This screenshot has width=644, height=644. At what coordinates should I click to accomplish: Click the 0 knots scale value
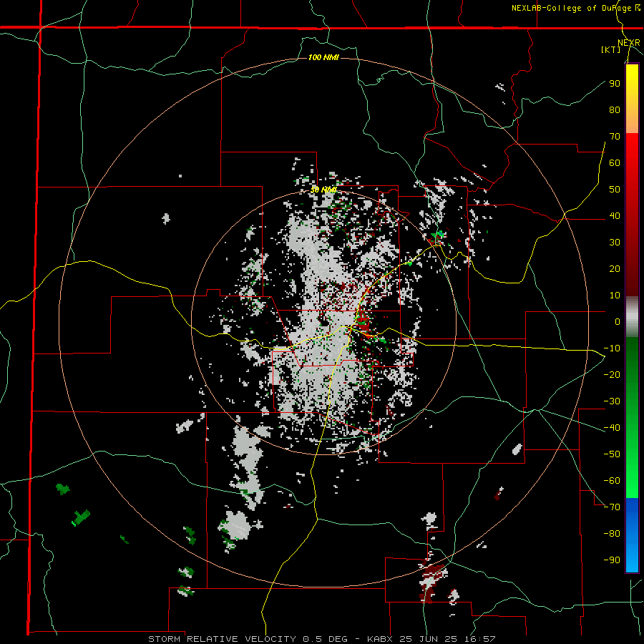[618, 321]
